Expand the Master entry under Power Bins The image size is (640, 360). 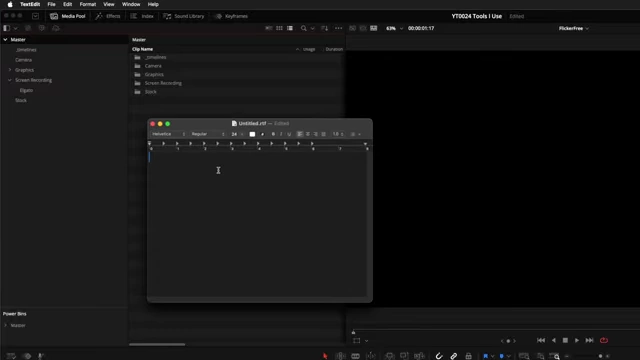5,325
